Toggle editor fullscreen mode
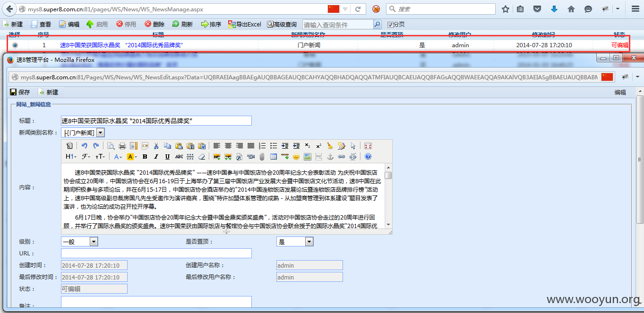The width and height of the screenshot is (644, 313). (368, 145)
